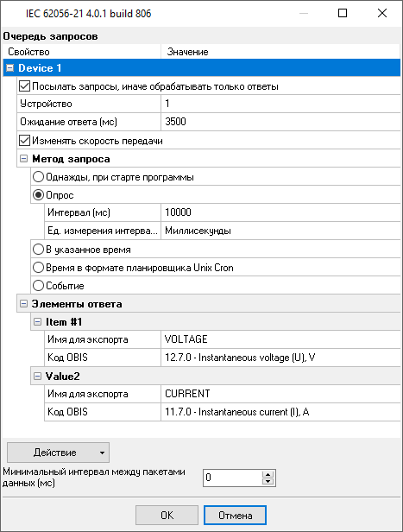Open OBIS code list showing 11.7.0 current
Screen dimensions: 403x532
280,412
